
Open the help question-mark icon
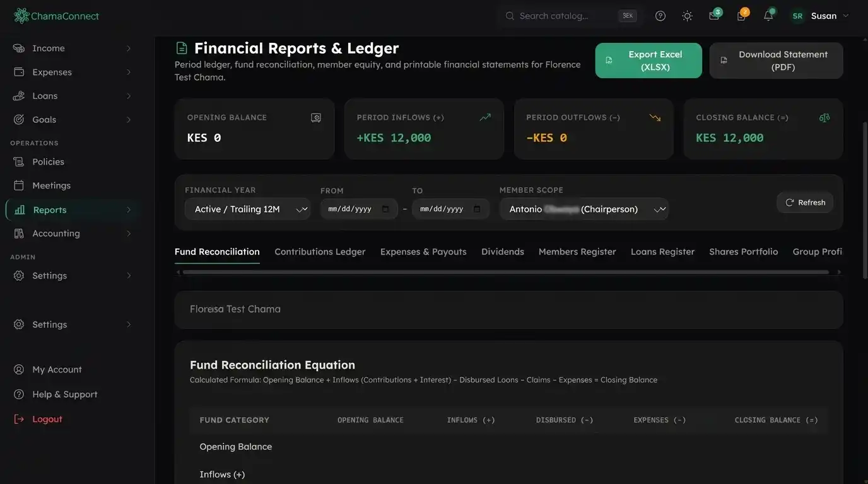click(x=660, y=16)
